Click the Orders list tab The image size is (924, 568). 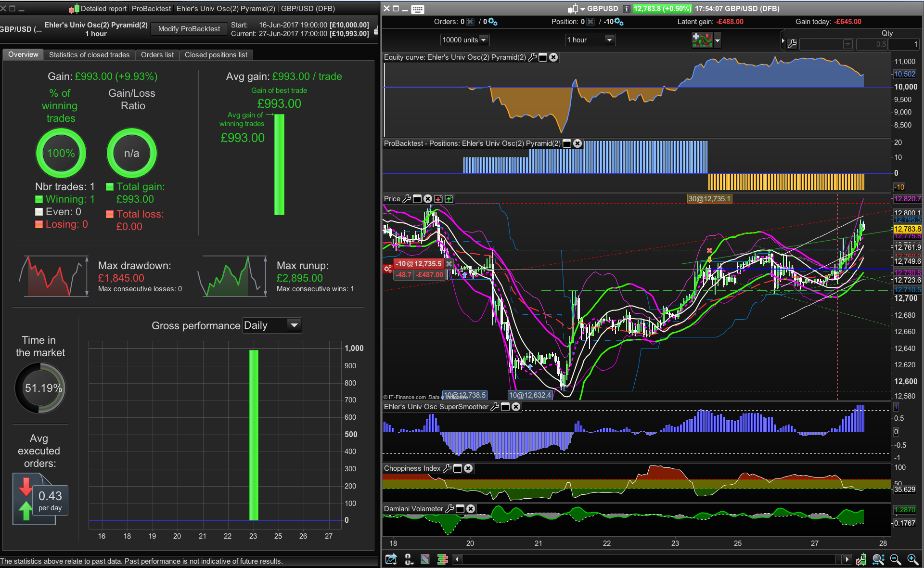157,55
